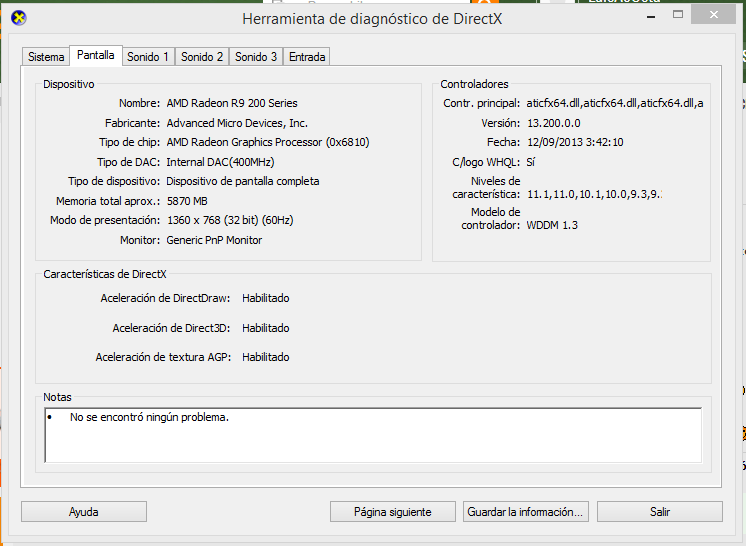This screenshot has height=546, width=746.
Task: Click the date '12/09/2013 3:42:10'
Action: 575,142
